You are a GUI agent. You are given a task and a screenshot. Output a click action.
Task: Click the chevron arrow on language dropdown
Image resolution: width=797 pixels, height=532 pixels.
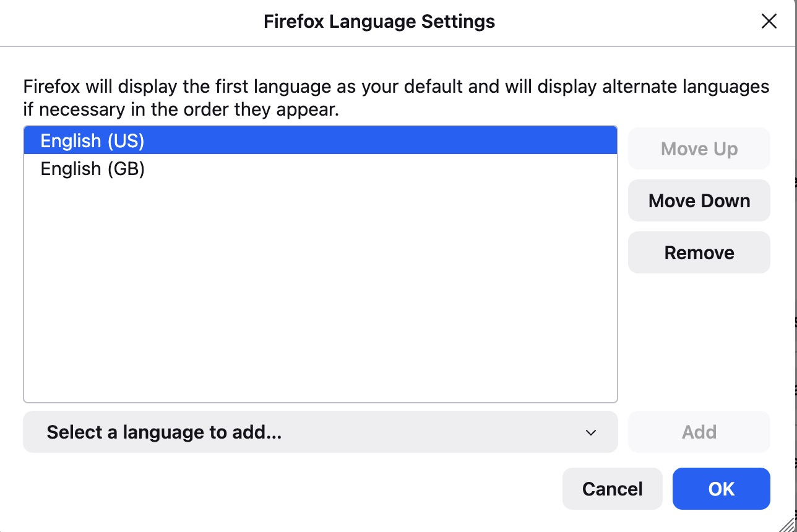click(x=591, y=432)
